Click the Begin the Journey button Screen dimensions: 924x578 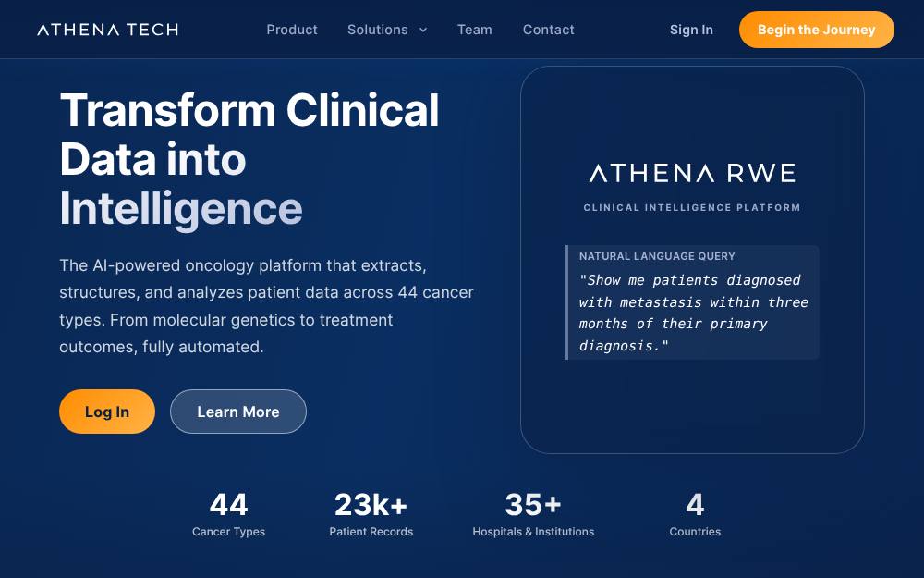[x=816, y=30]
